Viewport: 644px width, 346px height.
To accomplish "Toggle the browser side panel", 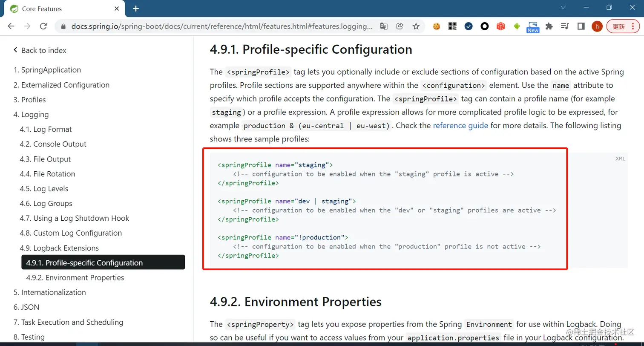I will [x=581, y=26].
